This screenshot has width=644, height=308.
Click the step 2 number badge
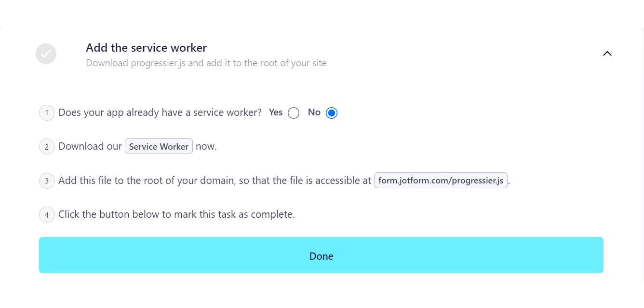tap(47, 147)
